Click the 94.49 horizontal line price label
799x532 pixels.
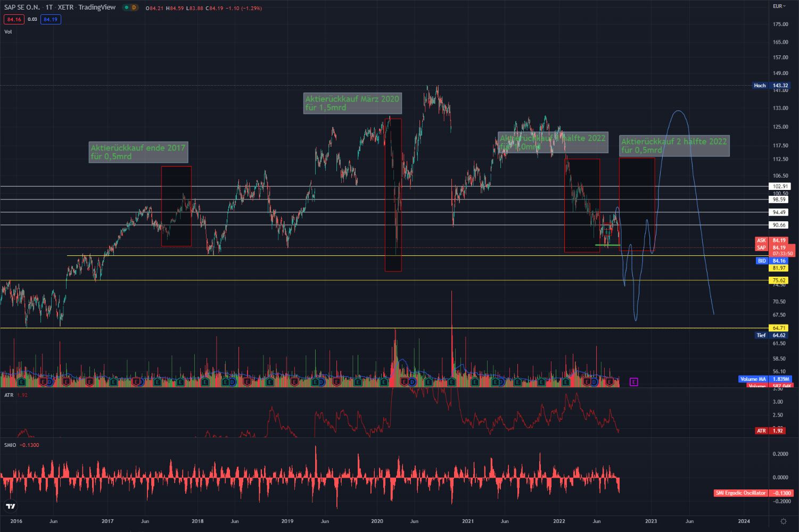(x=779, y=212)
